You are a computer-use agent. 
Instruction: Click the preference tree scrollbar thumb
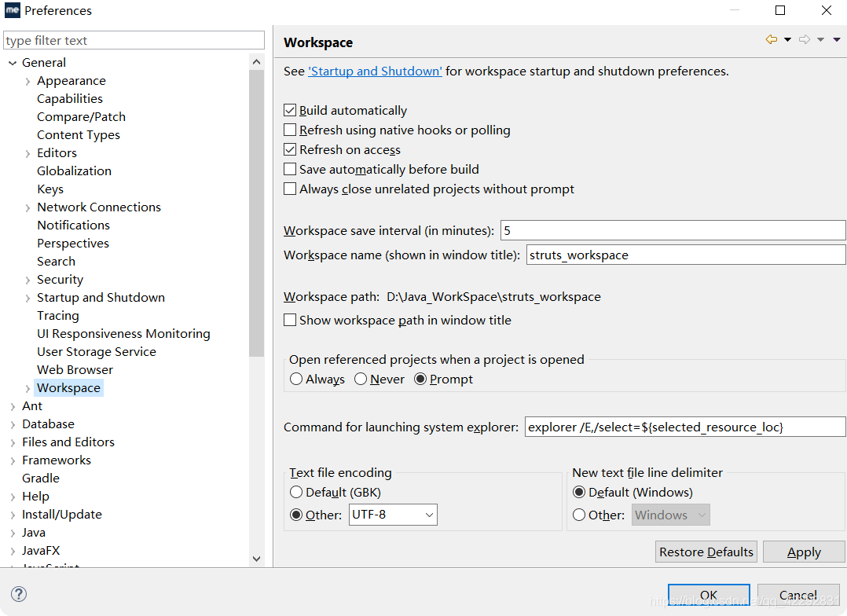(x=257, y=213)
